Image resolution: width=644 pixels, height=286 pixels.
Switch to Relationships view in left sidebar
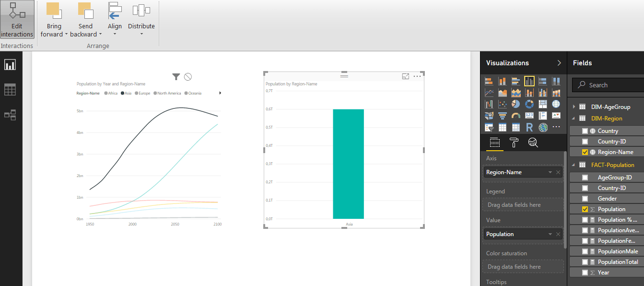(x=10, y=115)
